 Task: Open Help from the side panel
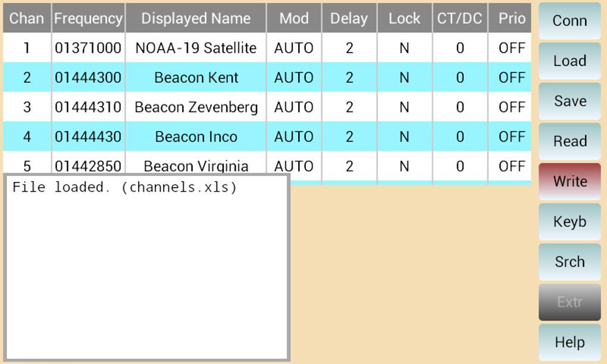[x=570, y=343]
